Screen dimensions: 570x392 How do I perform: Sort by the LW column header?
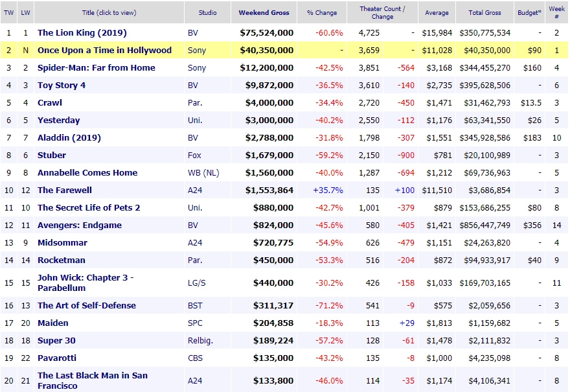pyautogui.click(x=25, y=13)
